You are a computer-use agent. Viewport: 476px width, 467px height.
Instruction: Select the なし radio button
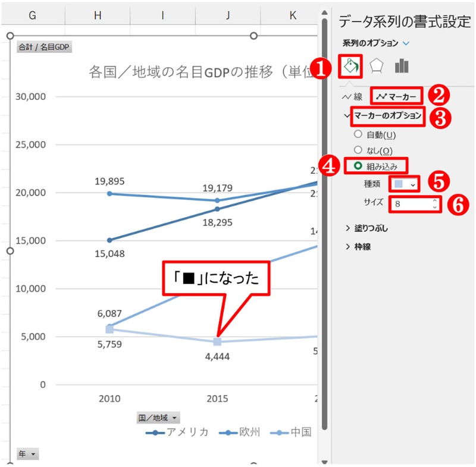pyautogui.click(x=358, y=150)
